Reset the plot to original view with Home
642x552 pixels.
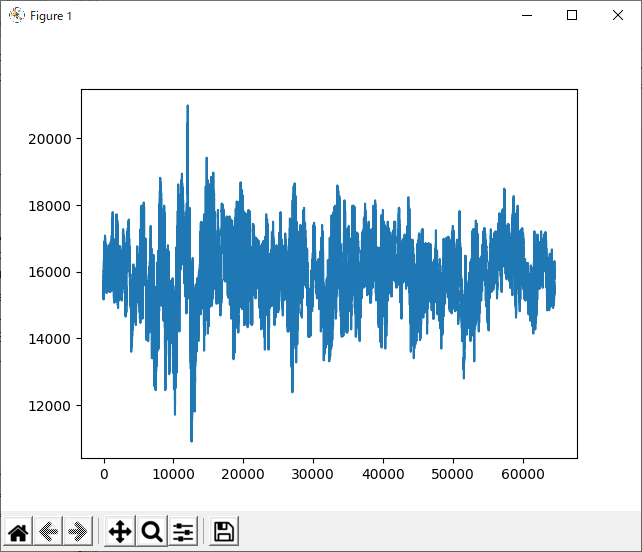click(18, 531)
